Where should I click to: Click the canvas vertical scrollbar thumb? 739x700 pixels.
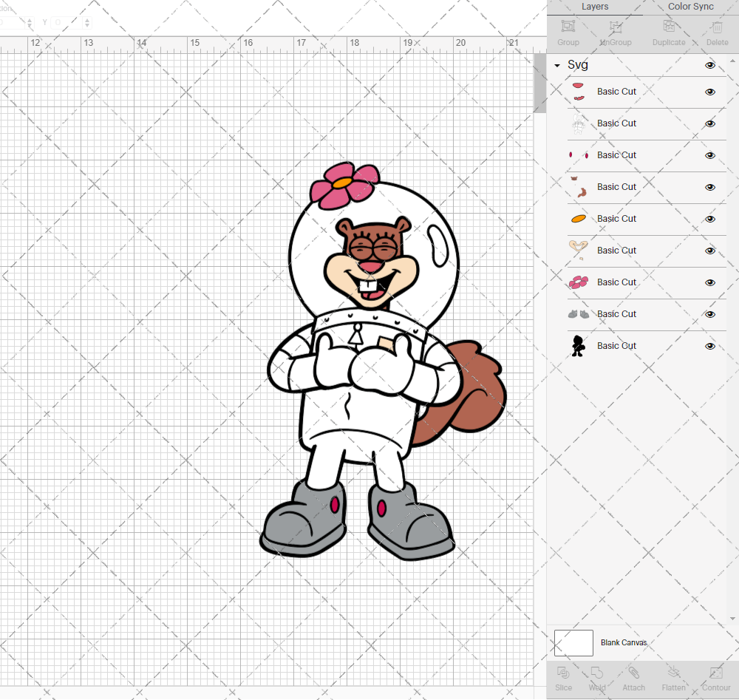tap(539, 84)
